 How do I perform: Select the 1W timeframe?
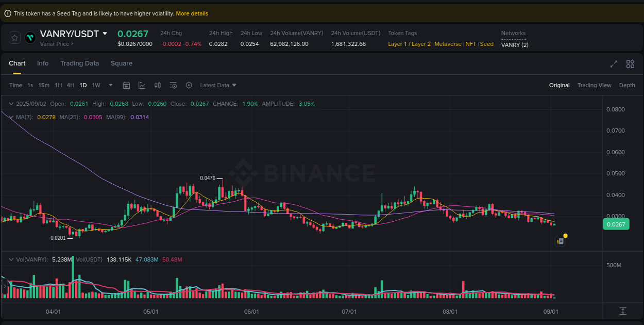pyautogui.click(x=96, y=85)
